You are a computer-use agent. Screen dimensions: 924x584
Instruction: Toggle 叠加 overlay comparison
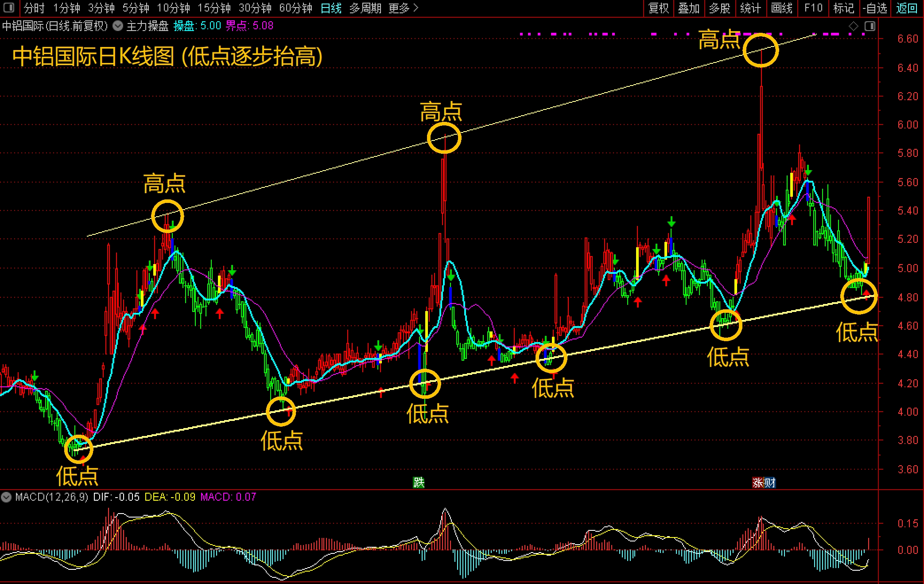(689, 8)
